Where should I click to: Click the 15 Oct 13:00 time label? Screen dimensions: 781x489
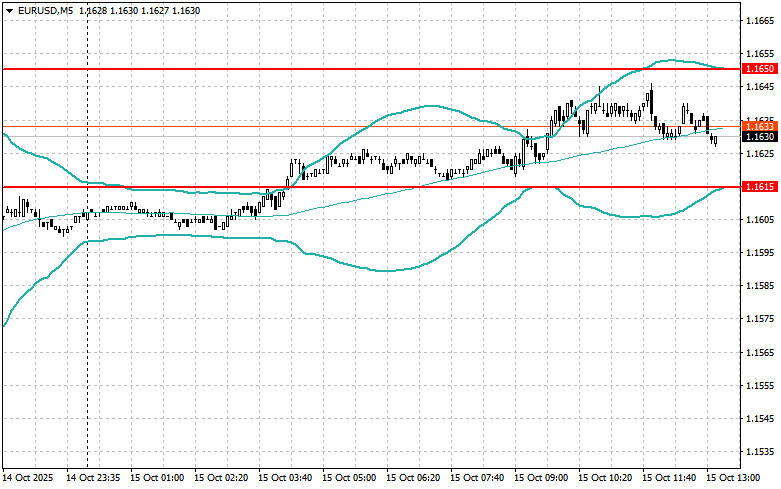click(x=733, y=478)
